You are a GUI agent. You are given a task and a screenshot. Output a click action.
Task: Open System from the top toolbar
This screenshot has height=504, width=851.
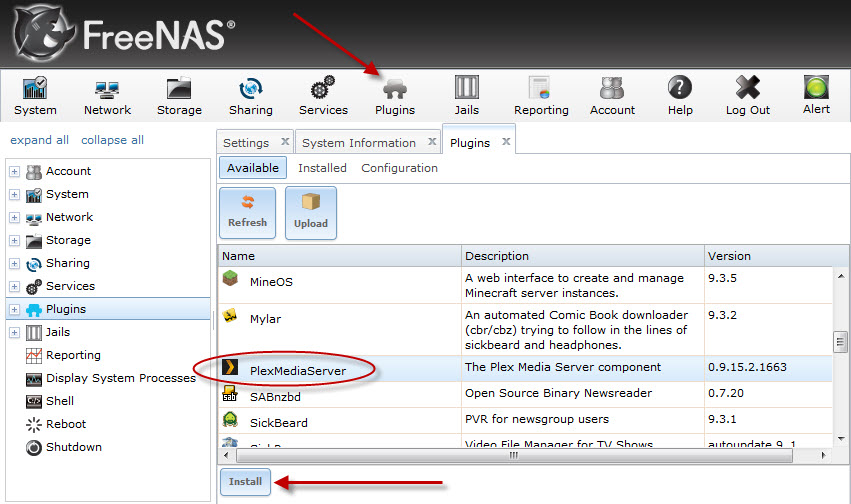(x=35, y=96)
